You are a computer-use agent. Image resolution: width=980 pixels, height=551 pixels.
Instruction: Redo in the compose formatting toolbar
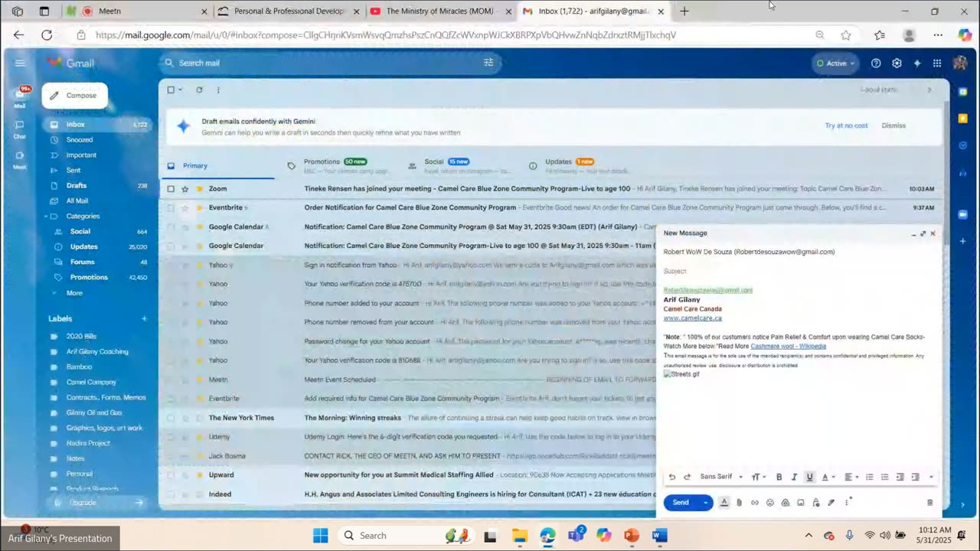click(687, 477)
